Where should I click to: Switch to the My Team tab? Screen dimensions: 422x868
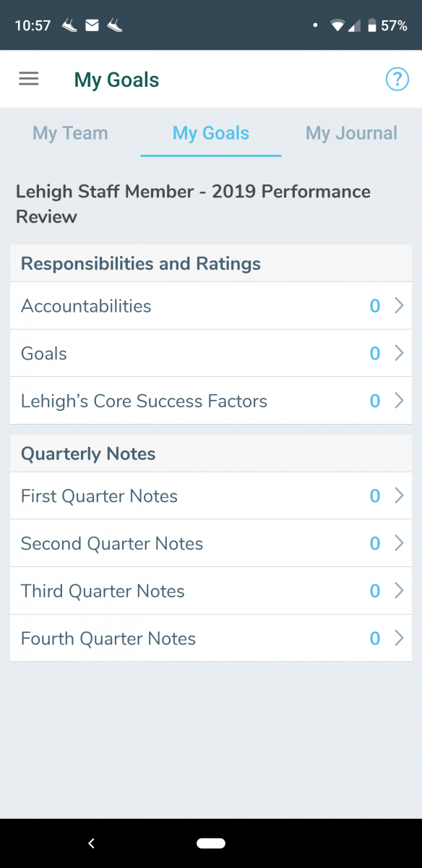[x=70, y=133]
